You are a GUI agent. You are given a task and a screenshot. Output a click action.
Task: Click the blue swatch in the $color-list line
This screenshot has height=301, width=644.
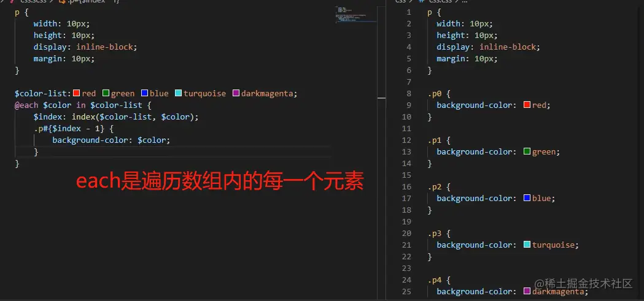tap(144, 93)
